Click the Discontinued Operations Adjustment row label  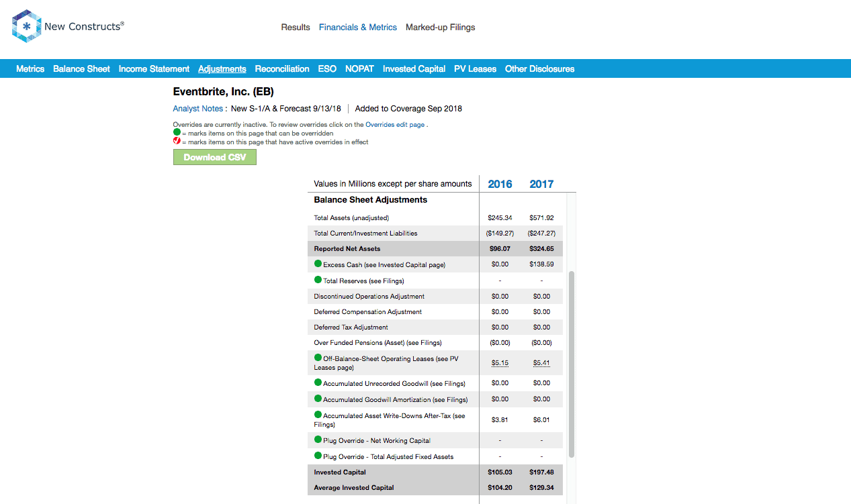(369, 296)
